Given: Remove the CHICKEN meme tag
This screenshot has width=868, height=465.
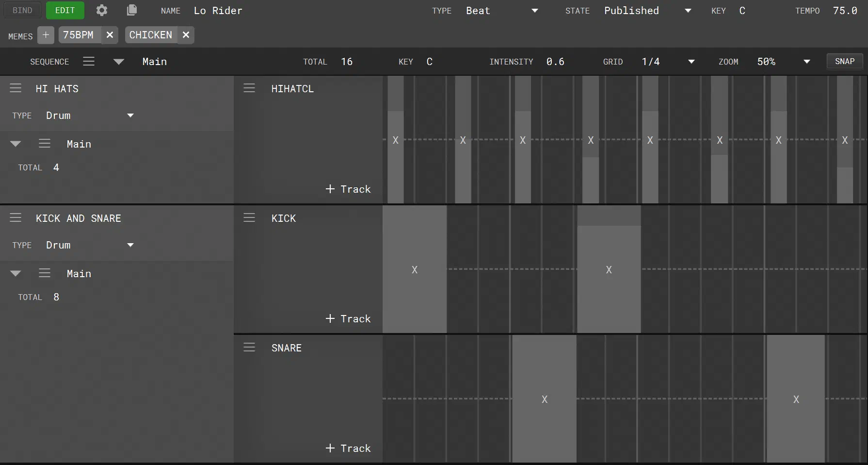Looking at the screenshot, I should 186,35.
